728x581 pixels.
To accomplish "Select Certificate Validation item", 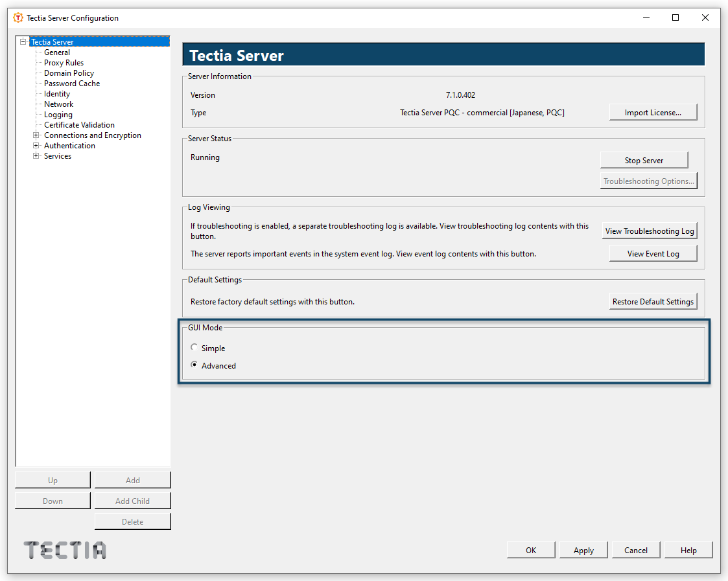I will click(x=79, y=125).
